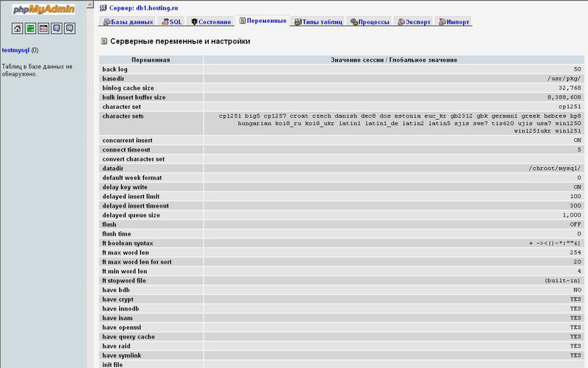Click the 'character sets' variable name
The height and width of the screenshot is (368, 588).
pos(123,116)
